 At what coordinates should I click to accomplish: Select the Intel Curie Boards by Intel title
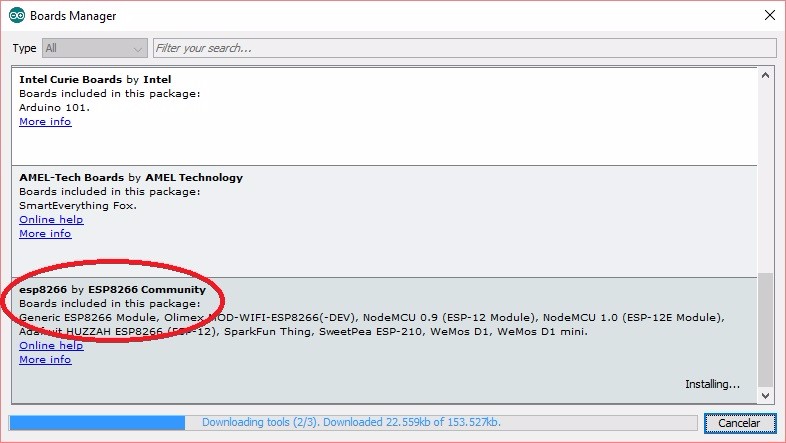tap(95, 79)
